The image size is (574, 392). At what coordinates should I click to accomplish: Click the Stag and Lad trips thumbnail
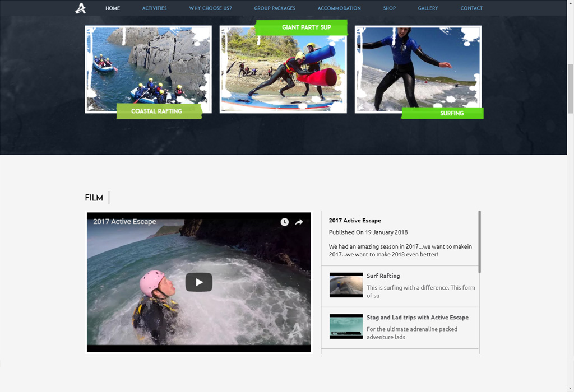click(x=346, y=326)
